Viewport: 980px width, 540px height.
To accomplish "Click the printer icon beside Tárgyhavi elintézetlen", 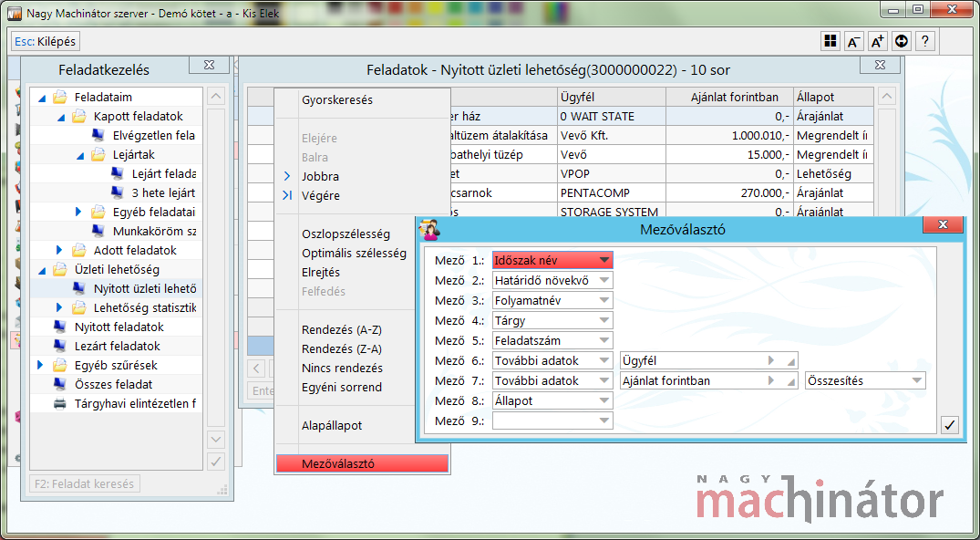I will tap(60, 403).
